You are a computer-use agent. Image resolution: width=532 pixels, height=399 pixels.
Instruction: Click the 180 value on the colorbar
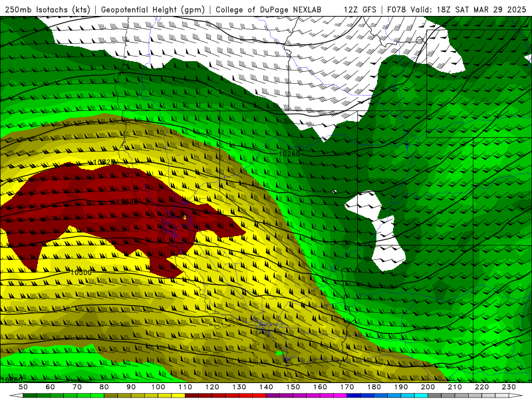pos(374,387)
